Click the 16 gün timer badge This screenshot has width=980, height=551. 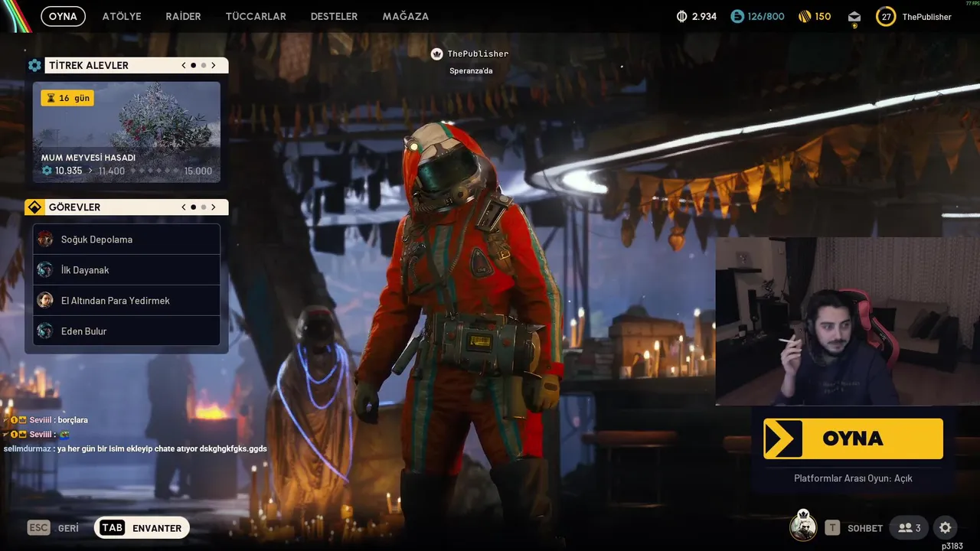point(67,98)
